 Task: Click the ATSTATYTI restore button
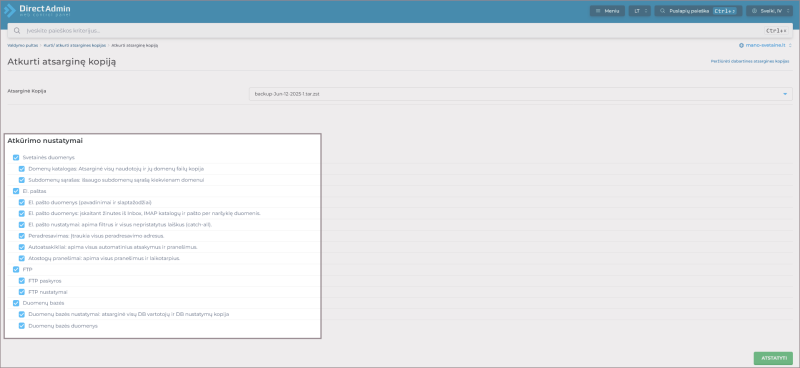click(x=773, y=358)
